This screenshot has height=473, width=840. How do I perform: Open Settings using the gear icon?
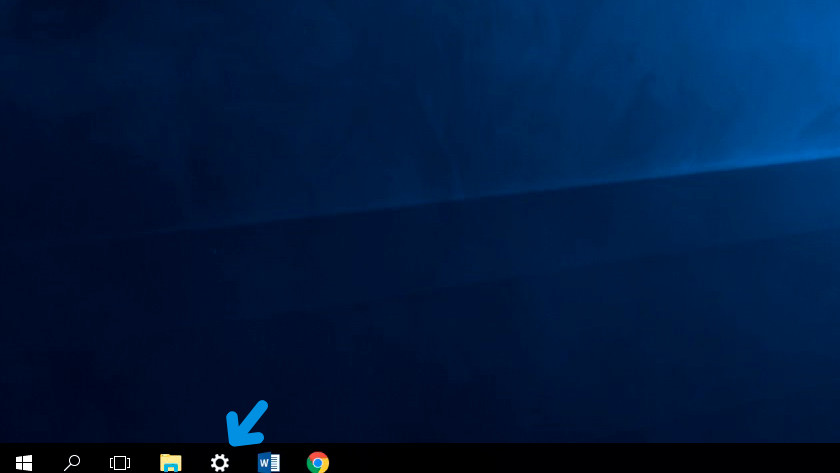219,462
